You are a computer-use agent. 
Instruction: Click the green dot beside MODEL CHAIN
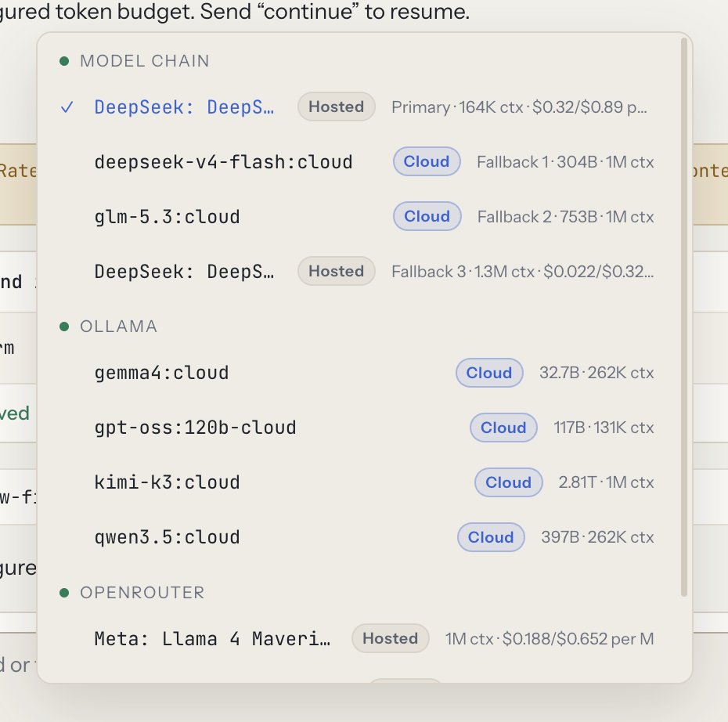click(x=64, y=61)
